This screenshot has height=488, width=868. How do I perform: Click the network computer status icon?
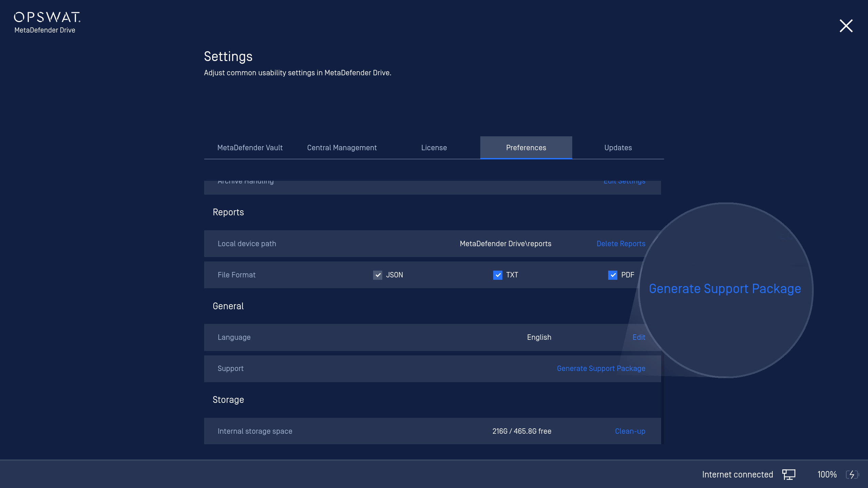(x=789, y=474)
